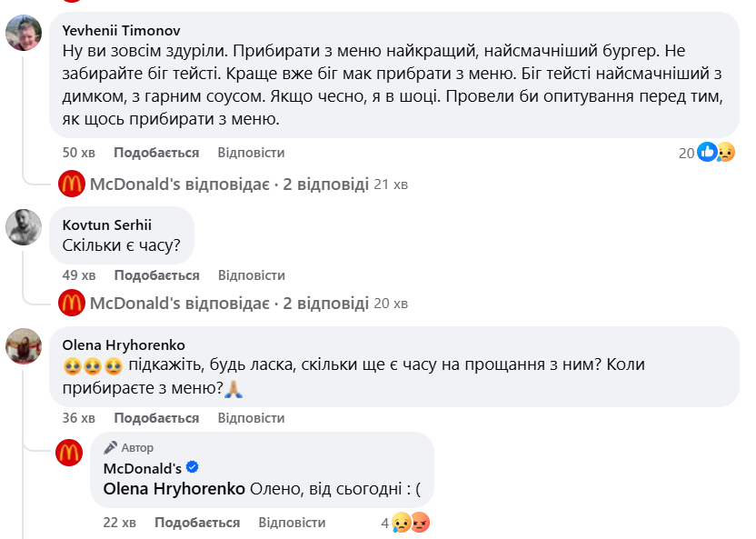Screen dimensions: 756x539
Task: Click McDonald's logo beside the author reply
Action: click(x=69, y=453)
